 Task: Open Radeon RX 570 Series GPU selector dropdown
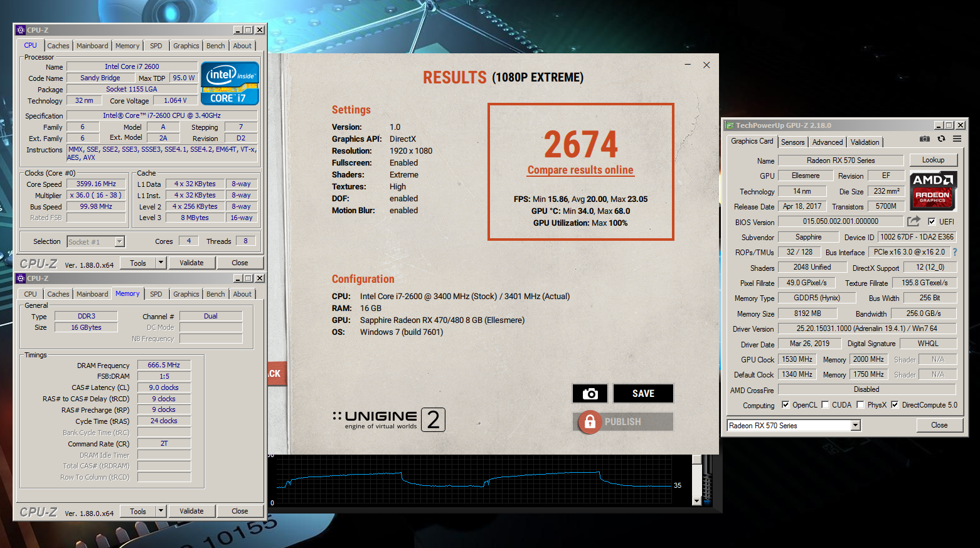(855, 426)
